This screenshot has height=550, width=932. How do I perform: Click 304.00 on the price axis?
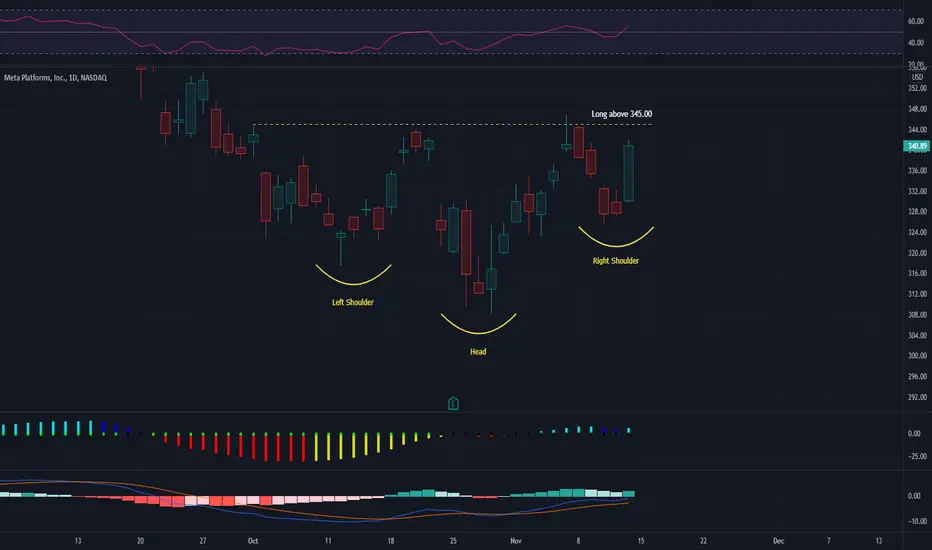[x=917, y=335]
